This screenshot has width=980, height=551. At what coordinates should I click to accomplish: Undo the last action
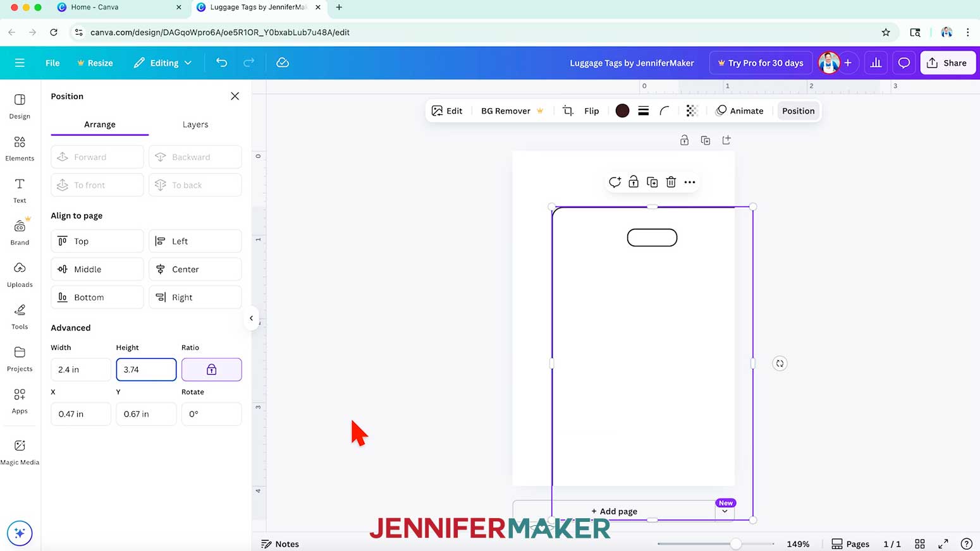(221, 63)
